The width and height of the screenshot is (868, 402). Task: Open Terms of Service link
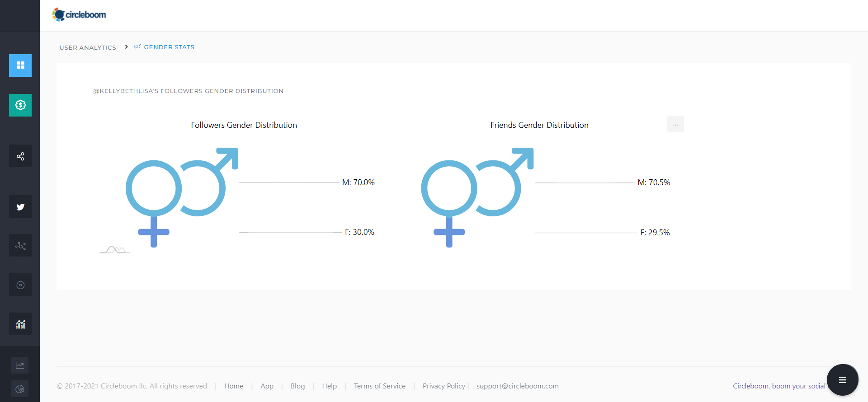(x=379, y=386)
